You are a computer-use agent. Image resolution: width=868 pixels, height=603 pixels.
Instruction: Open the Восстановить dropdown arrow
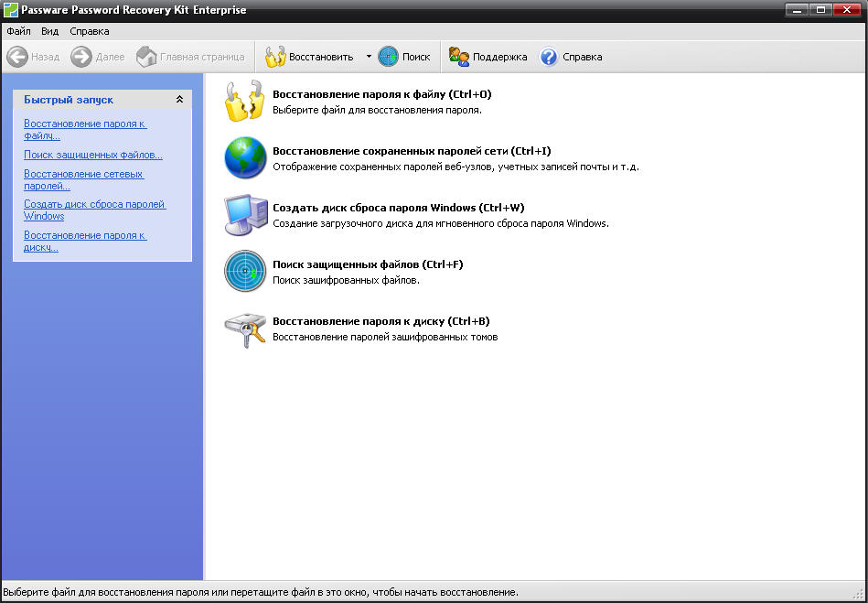pos(369,57)
